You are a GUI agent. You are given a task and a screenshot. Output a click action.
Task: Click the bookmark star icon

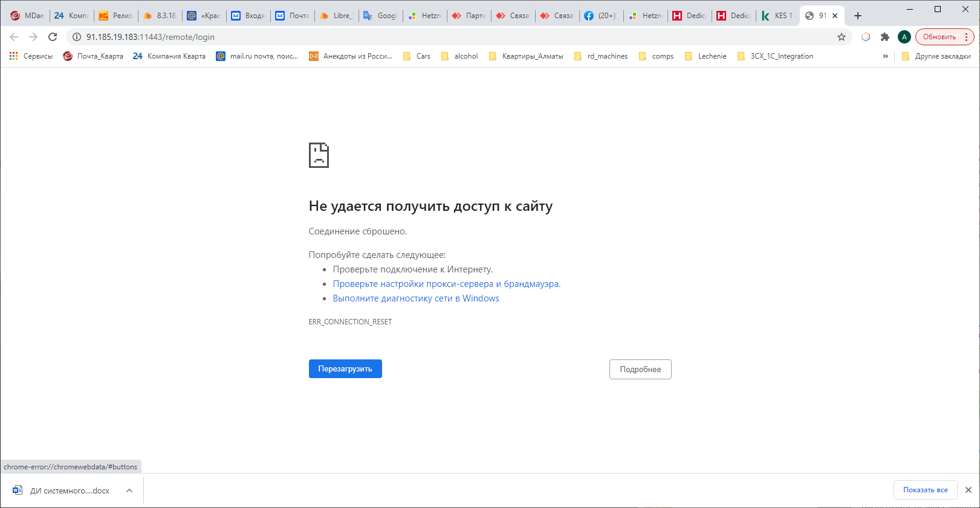(841, 37)
